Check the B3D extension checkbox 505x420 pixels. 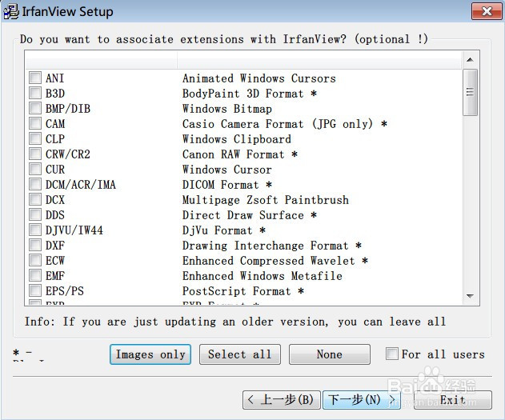pos(35,93)
